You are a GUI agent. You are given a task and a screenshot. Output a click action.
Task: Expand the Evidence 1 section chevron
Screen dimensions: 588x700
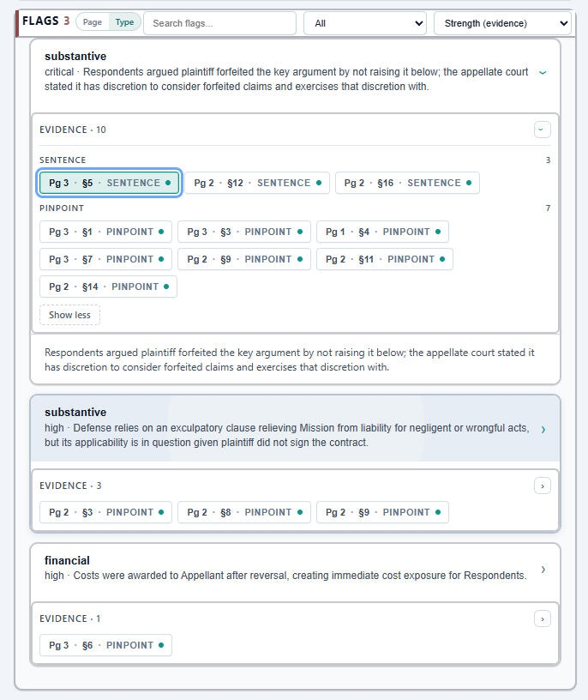542,619
